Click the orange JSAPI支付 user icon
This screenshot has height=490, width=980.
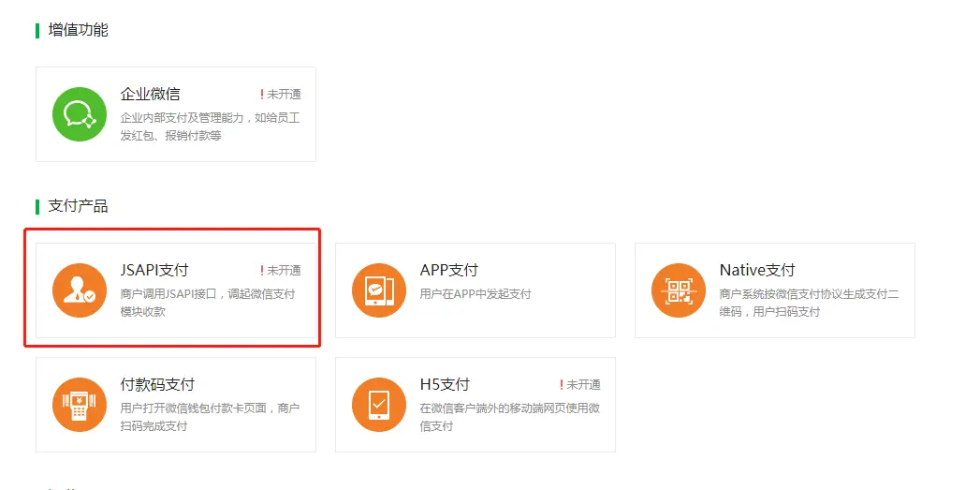[80, 290]
